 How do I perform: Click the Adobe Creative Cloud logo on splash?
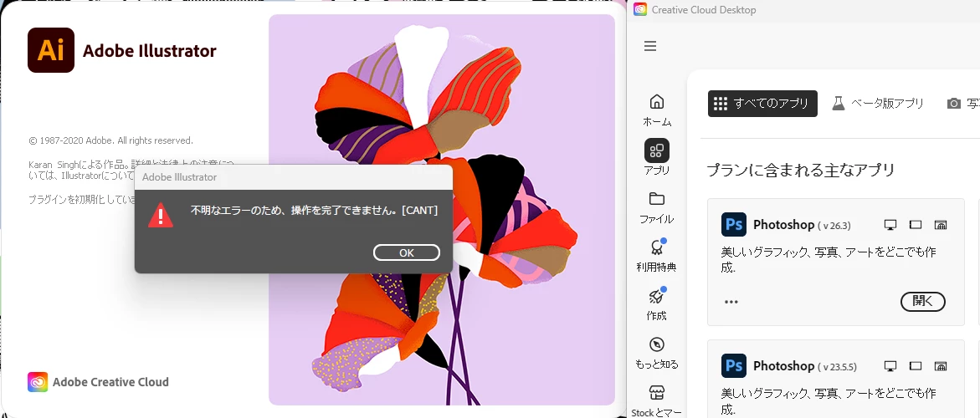(x=38, y=382)
